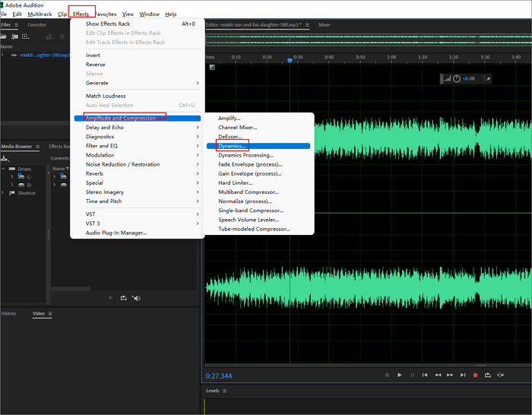Select Speech Volume Leveler... effect
Screen dimensions: 532x415
(x=258, y=220)
